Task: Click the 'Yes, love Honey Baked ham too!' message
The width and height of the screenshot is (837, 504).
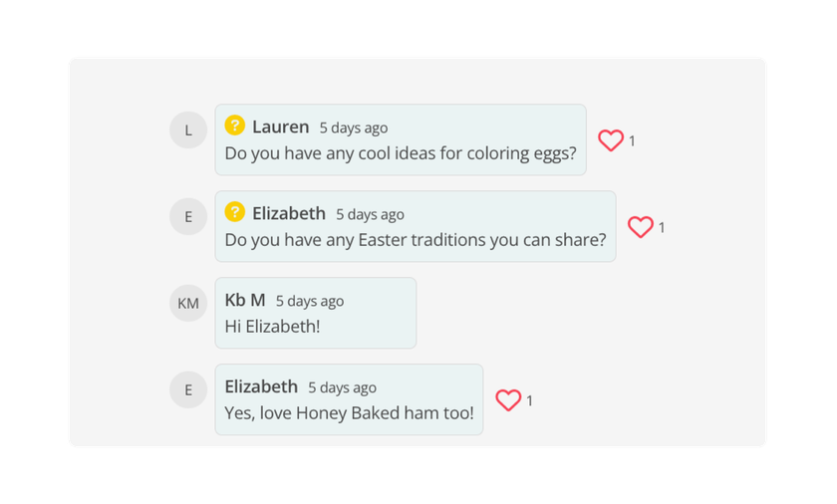Action: [x=349, y=412]
